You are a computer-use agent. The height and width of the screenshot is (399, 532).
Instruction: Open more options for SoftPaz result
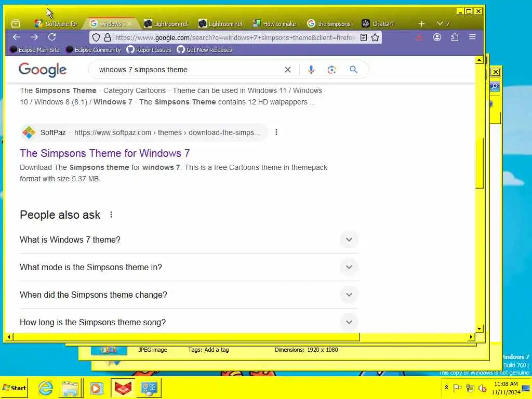point(276,132)
